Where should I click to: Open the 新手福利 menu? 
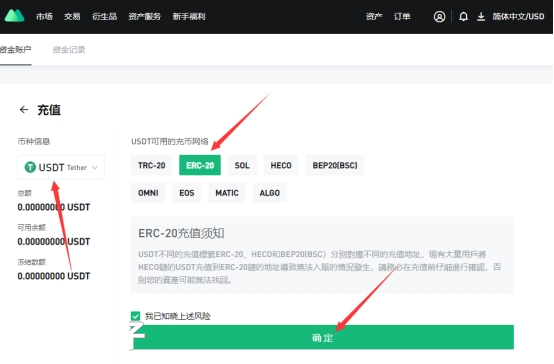(x=189, y=17)
